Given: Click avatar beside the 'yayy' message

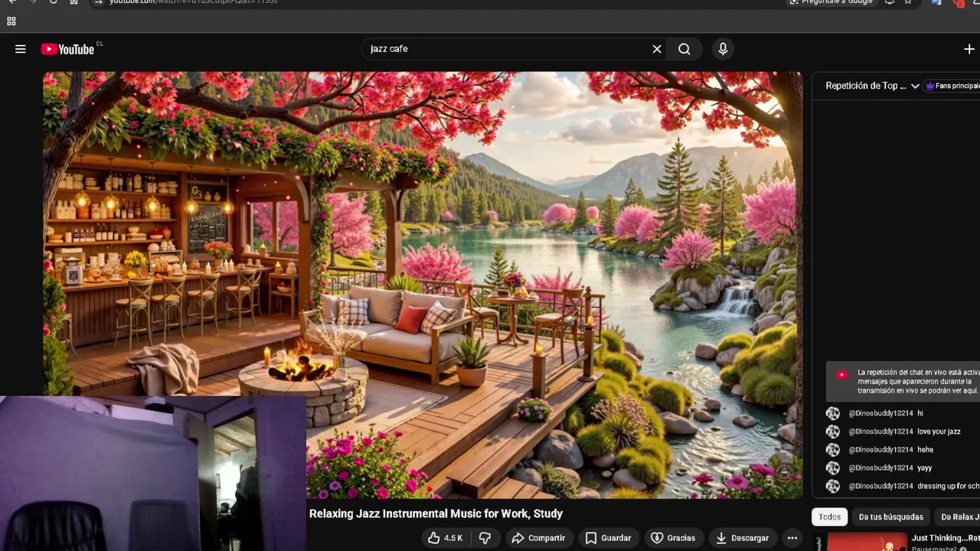Looking at the screenshot, I should 833,468.
